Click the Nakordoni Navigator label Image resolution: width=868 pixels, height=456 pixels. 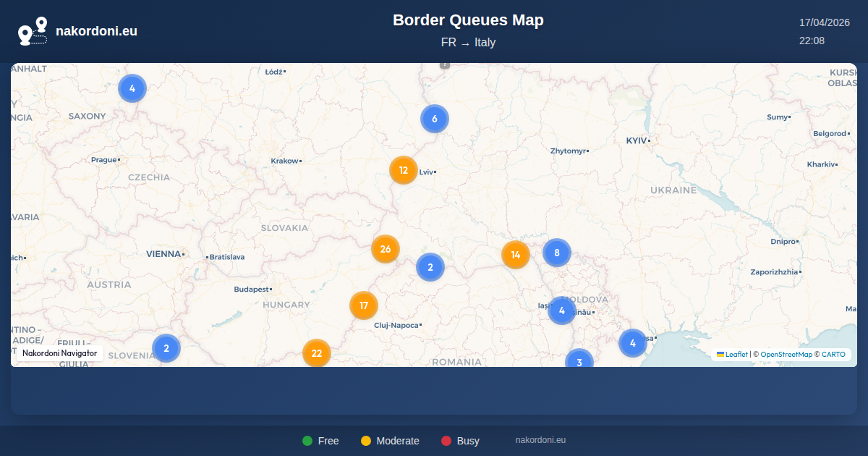60,353
